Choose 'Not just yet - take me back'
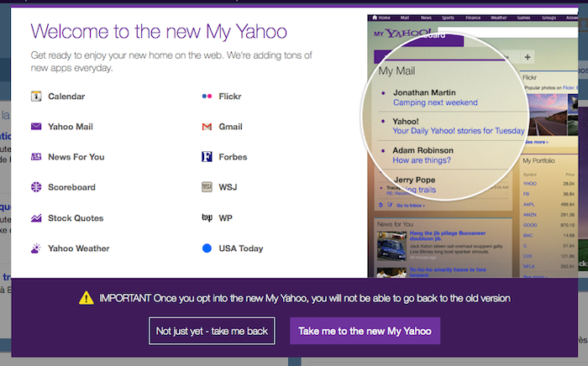This screenshot has height=366, width=588. click(212, 331)
